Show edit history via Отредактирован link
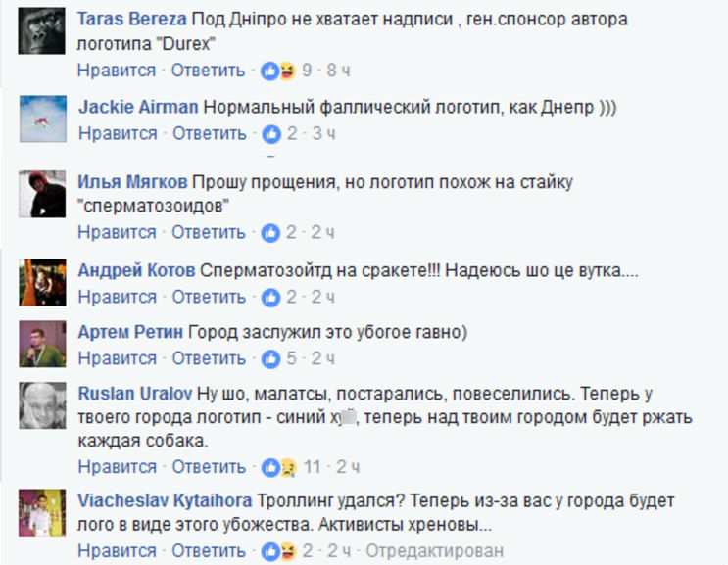 pos(429,551)
